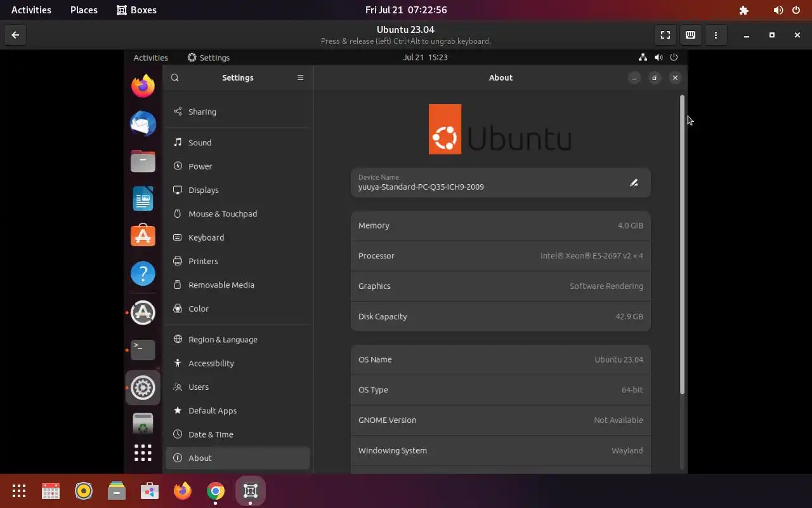Click the guest volume icon
Viewport: 812px width, 508px height.
(x=658, y=57)
